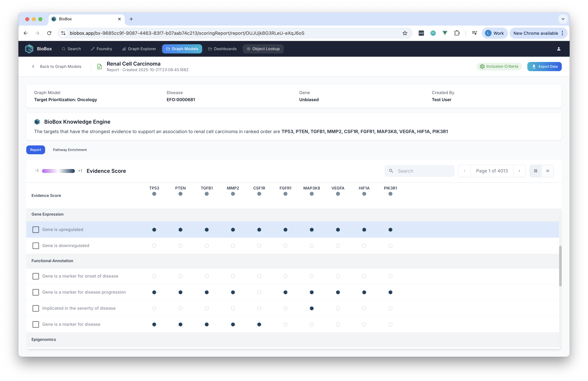Click the Export Data button
This screenshot has width=588, height=381.
pyautogui.click(x=544, y=66)
